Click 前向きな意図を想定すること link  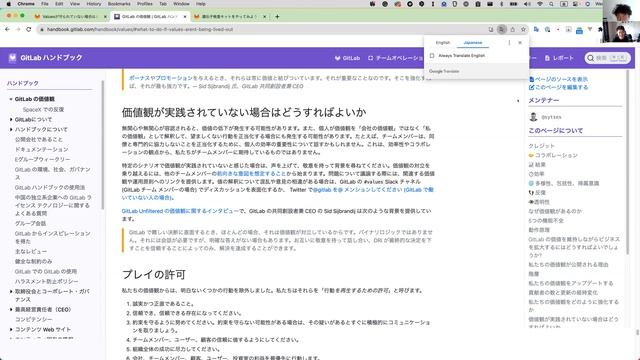pos(251,173)
